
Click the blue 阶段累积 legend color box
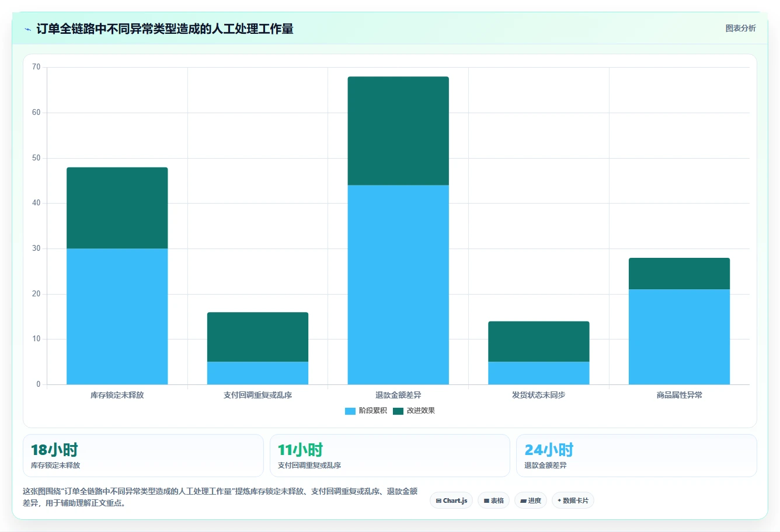[350, 411]
